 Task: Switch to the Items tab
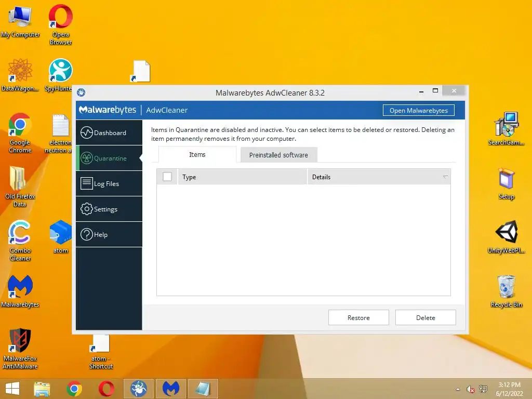[x=197, y=155]
